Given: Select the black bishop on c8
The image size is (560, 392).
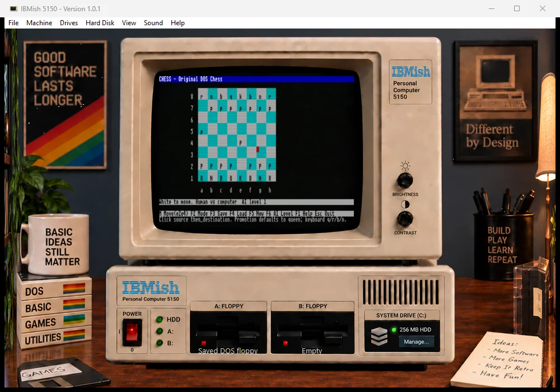Looking at the screenshot, I should pos(221,97).
